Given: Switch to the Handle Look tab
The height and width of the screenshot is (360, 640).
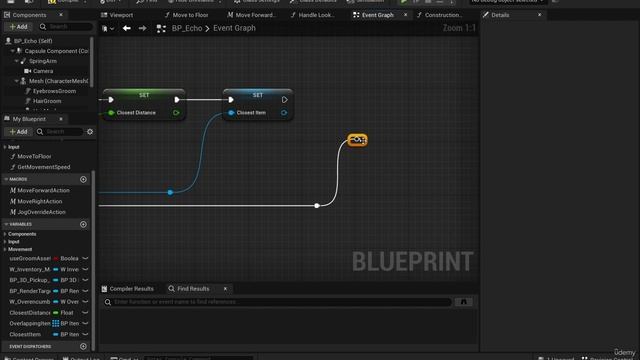Looking at the screenshot, I should tap(313, 15).
